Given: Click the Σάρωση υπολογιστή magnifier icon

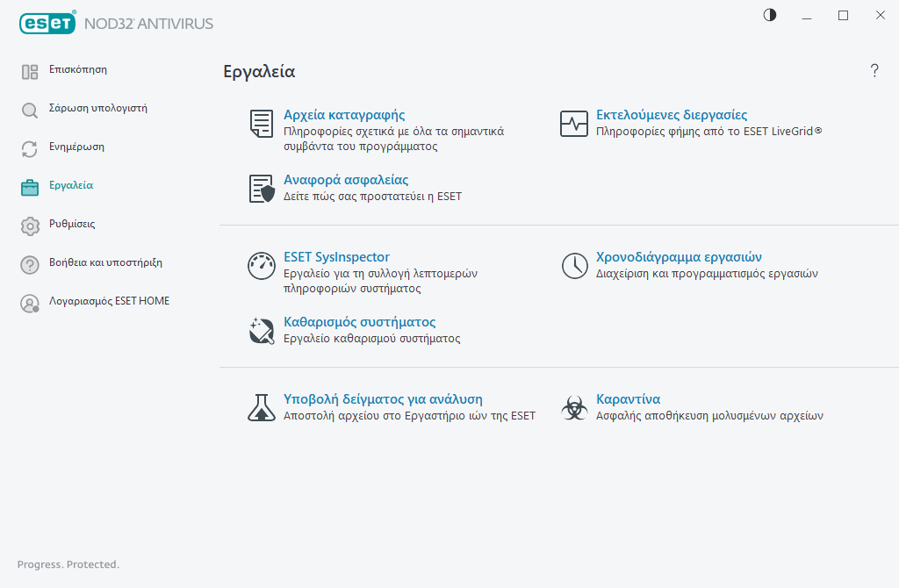Looking at the screenshot, I should tap(30, 110).
